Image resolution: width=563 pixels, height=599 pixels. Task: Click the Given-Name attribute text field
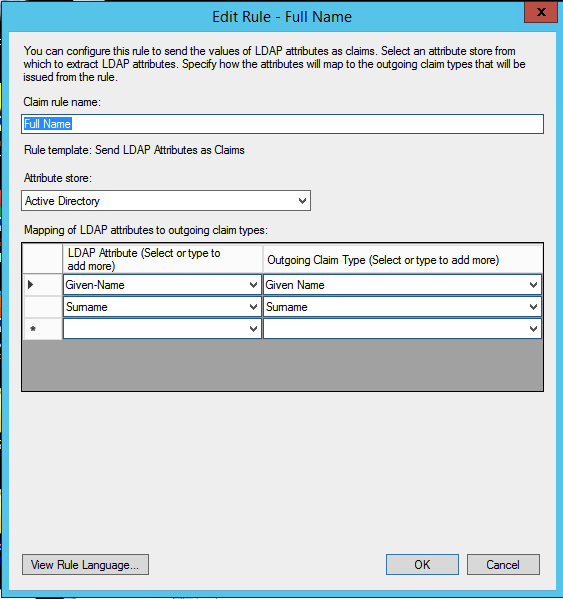155,285
